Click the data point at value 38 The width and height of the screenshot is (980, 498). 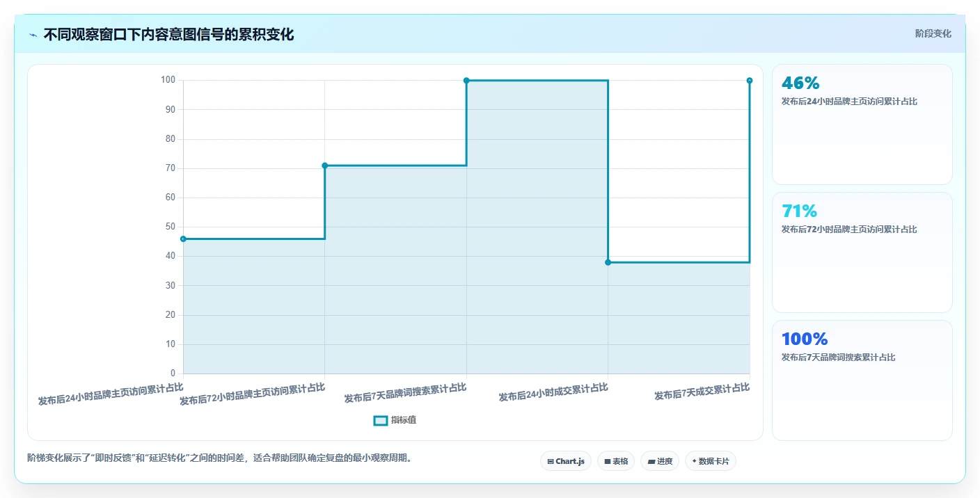(608, 262)
